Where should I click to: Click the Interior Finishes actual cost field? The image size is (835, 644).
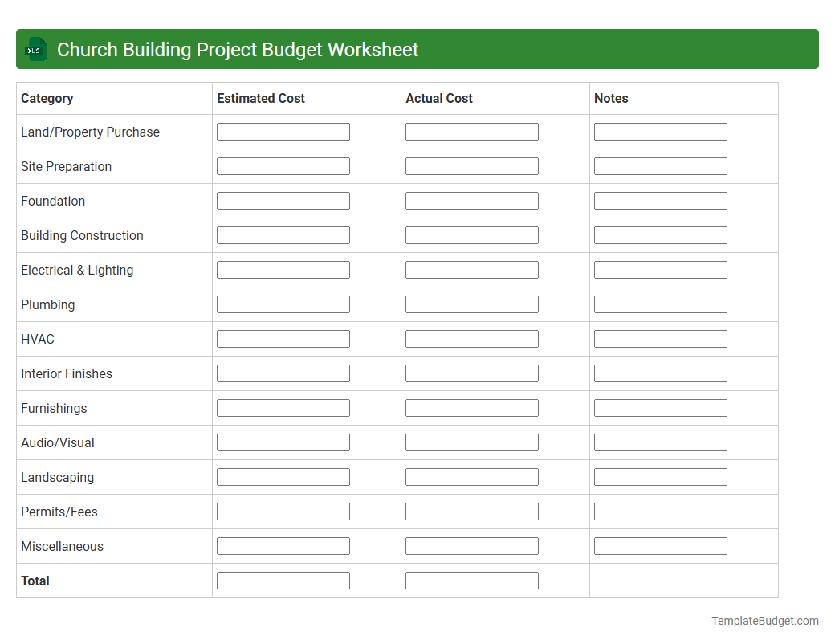click(x=472, y=373)
